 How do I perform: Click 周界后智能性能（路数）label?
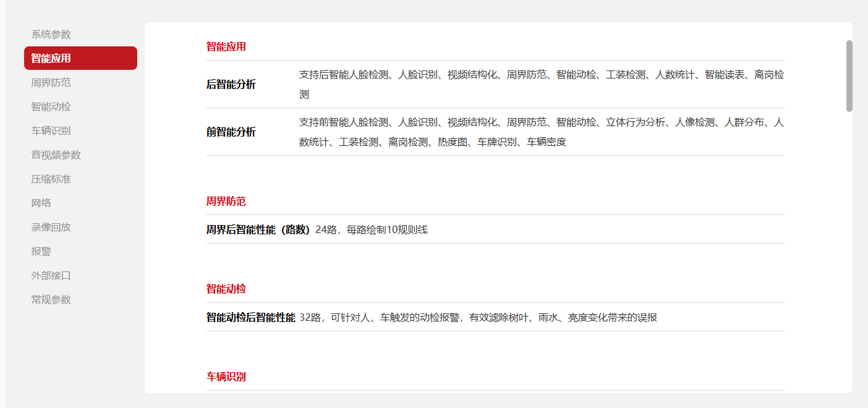[x=258, y=230]
